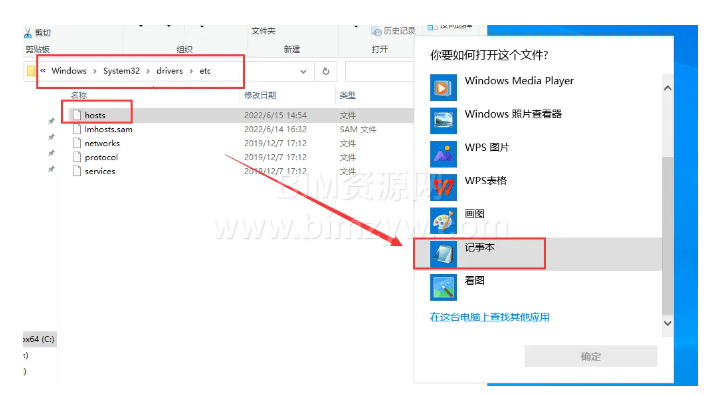The width and height of the screenshot is (718, 395).
Task: Expand the chevron after drivers breadcrumb
Action: click(191, 71)
